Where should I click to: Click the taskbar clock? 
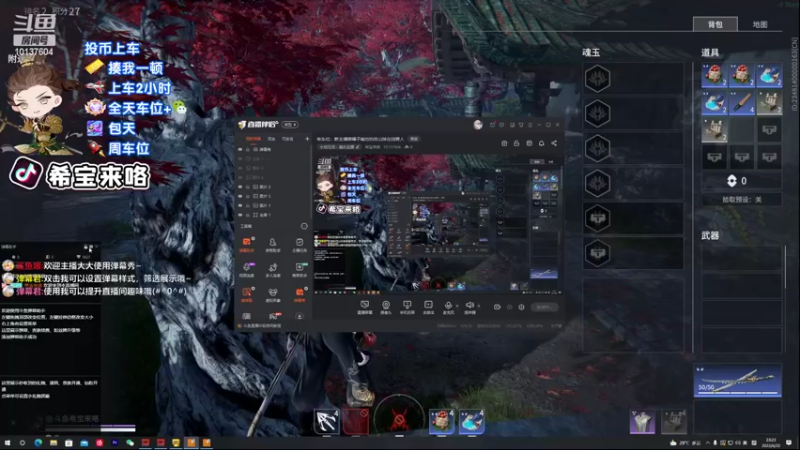[x=771, y=443]
